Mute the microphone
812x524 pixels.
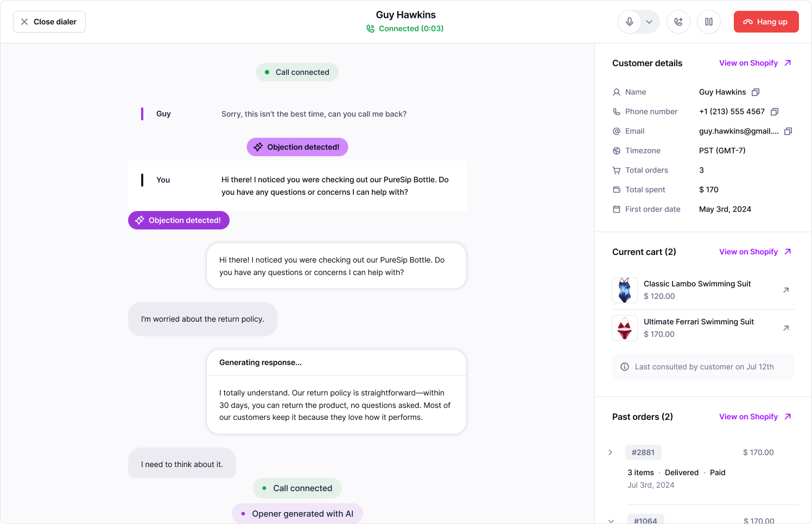pyautogui.click(x=630, y=22)
